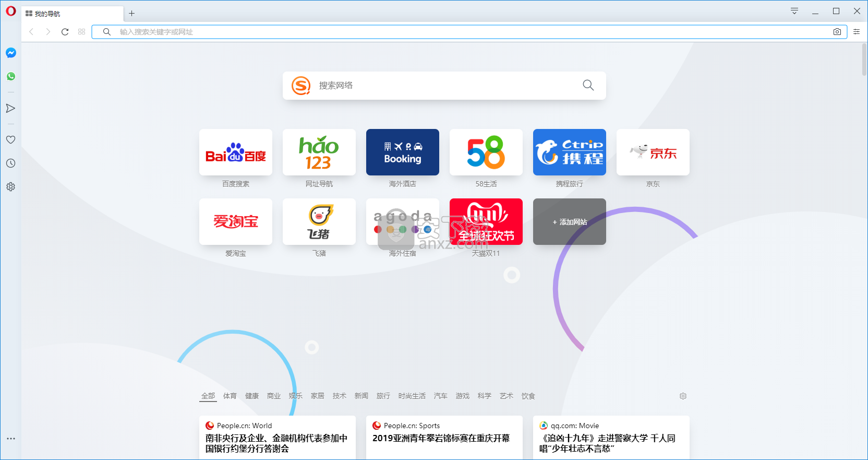Screen dimensions: 868x460
Task: Select 体育 news category
Action: pyautogui.click(x=230, y=396)
